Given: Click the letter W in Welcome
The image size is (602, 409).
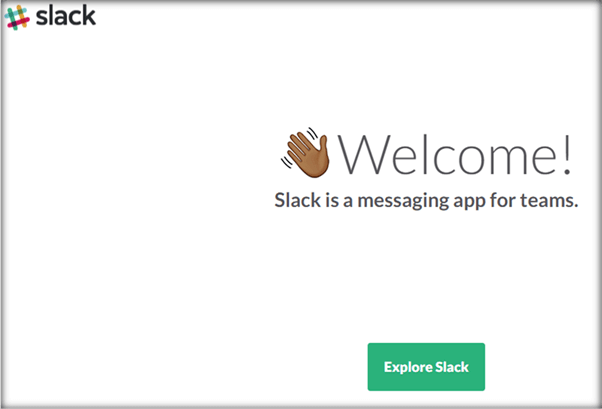Looking at the screenshot, I should (x=364, y=154).
